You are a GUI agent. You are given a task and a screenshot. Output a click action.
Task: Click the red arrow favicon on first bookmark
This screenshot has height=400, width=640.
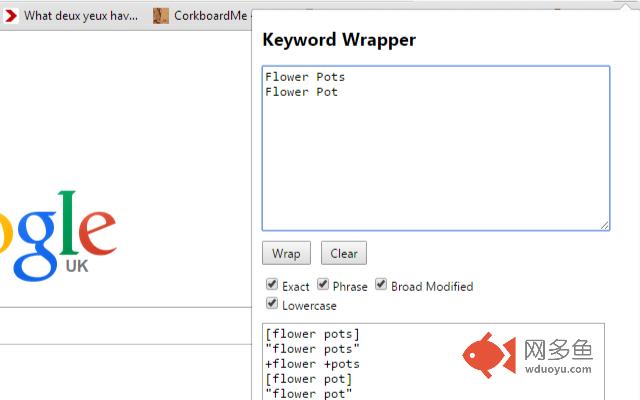click(x=11, y=16)
